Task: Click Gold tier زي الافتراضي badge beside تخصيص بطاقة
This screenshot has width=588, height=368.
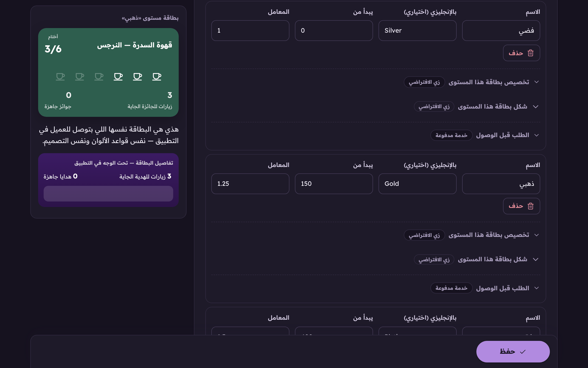Action: click(424, 235)
